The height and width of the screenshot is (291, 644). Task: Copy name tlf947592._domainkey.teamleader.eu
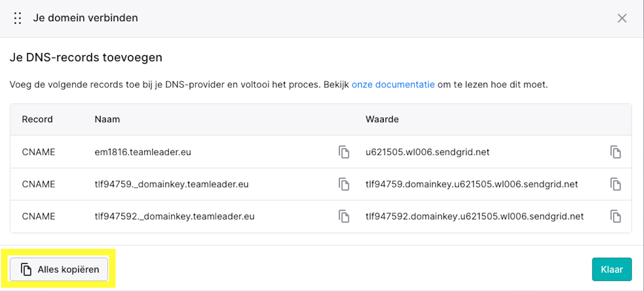(x=344, y=216)
